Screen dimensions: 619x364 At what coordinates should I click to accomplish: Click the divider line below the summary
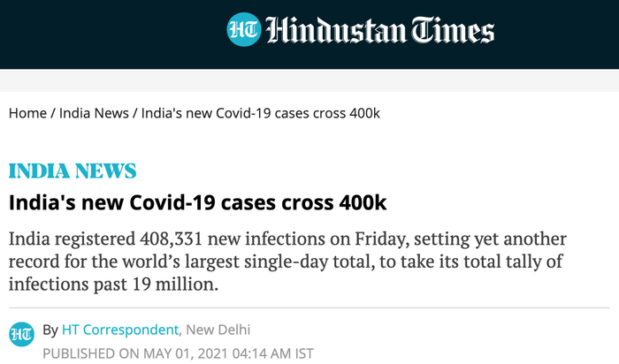309,308
